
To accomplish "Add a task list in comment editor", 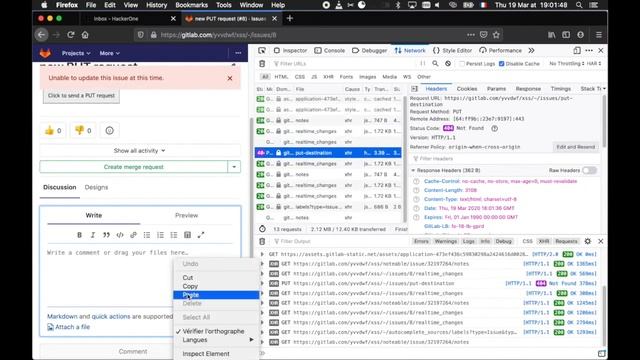I will coord(174,235).
